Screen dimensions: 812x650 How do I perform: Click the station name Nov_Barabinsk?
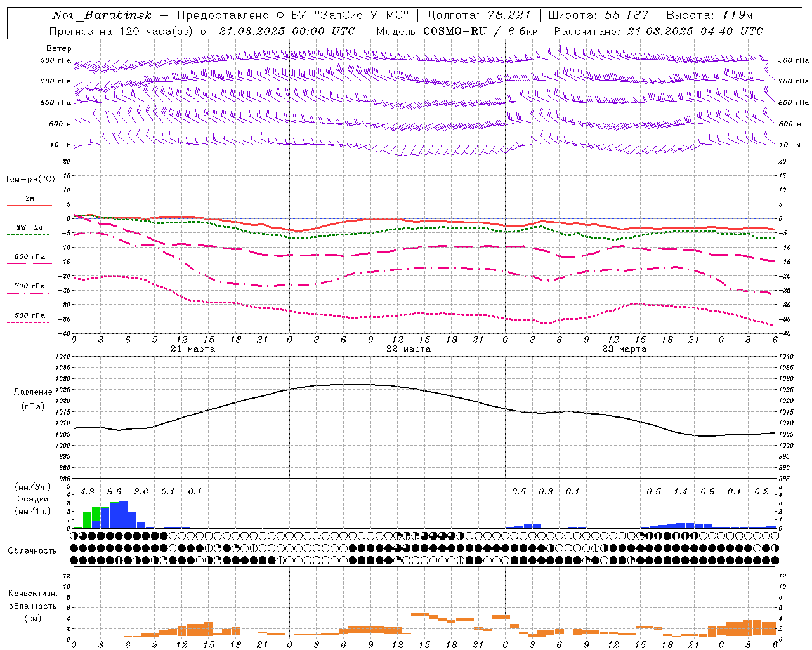tap(101, 15)
